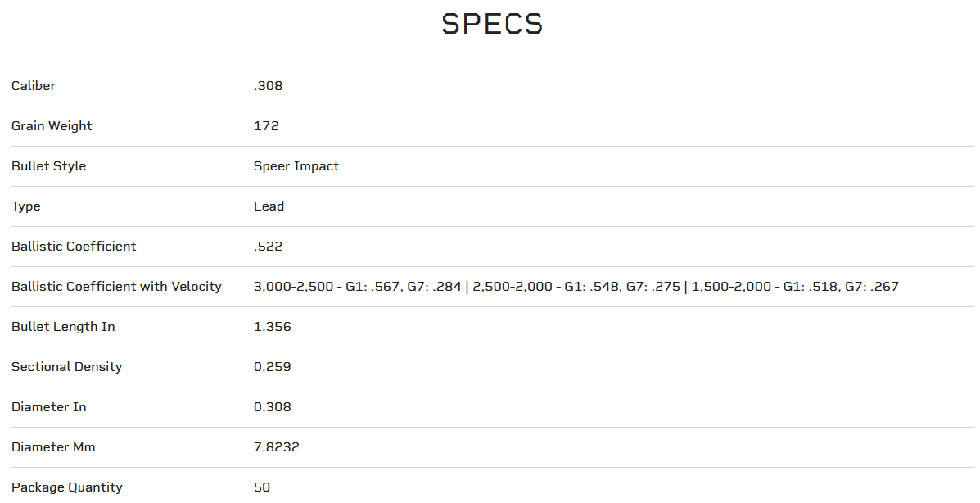Viewport: 980px width, 503px height.
Task: Click the Caliber row label
Action: (x=34, y=86)
